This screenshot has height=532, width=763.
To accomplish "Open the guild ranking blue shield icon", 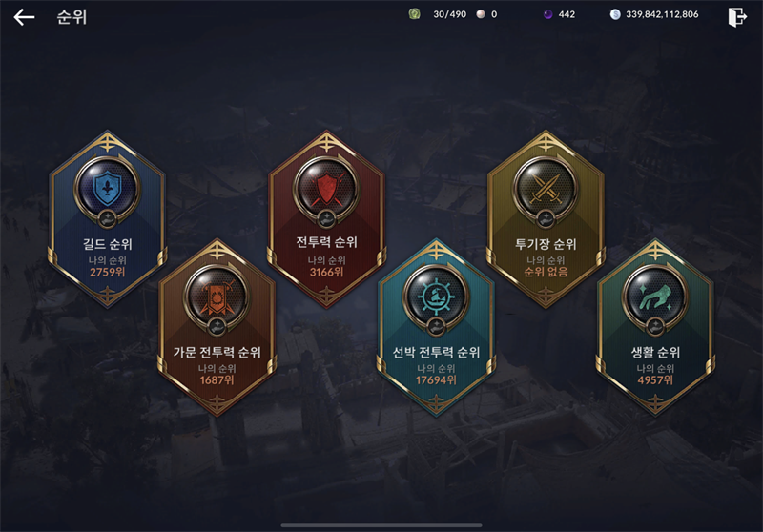I will 107,189.
